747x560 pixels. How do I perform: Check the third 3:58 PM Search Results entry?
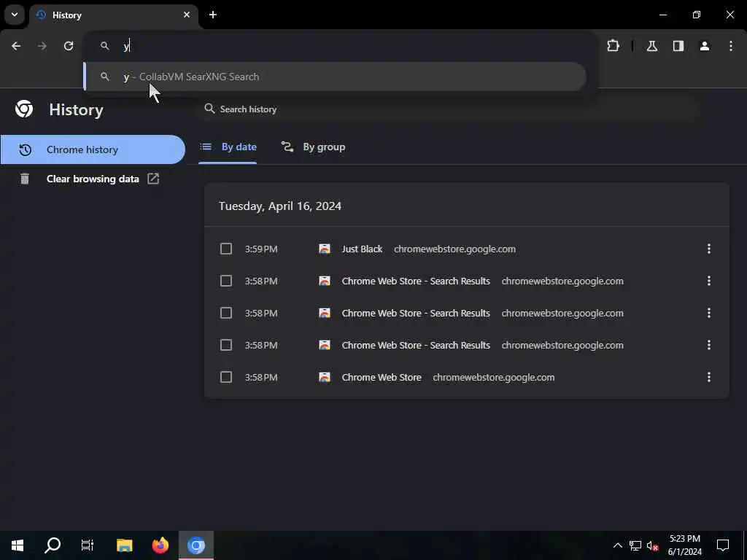point(226,345)
